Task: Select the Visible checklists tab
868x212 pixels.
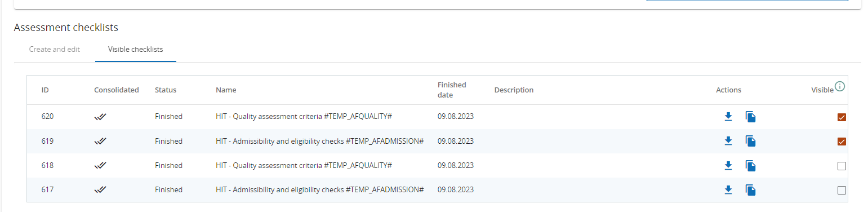Action: click(x=136, y=50)
